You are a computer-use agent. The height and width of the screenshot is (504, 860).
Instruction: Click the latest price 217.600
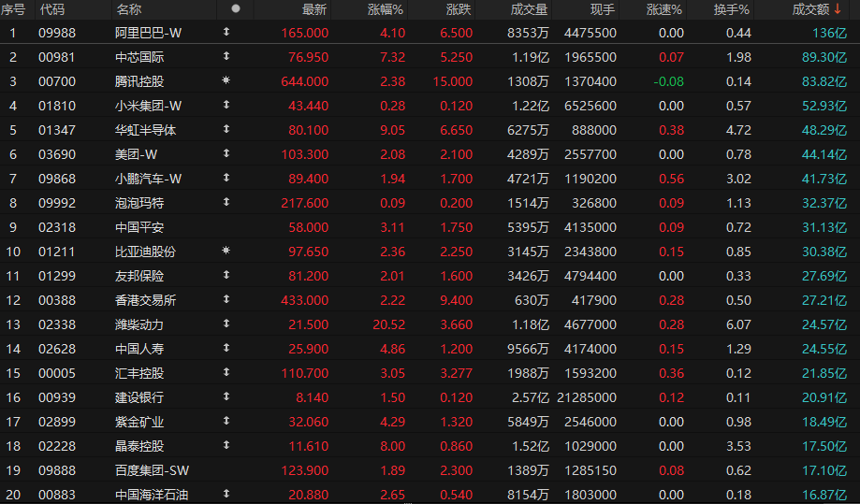coord(304,203)
